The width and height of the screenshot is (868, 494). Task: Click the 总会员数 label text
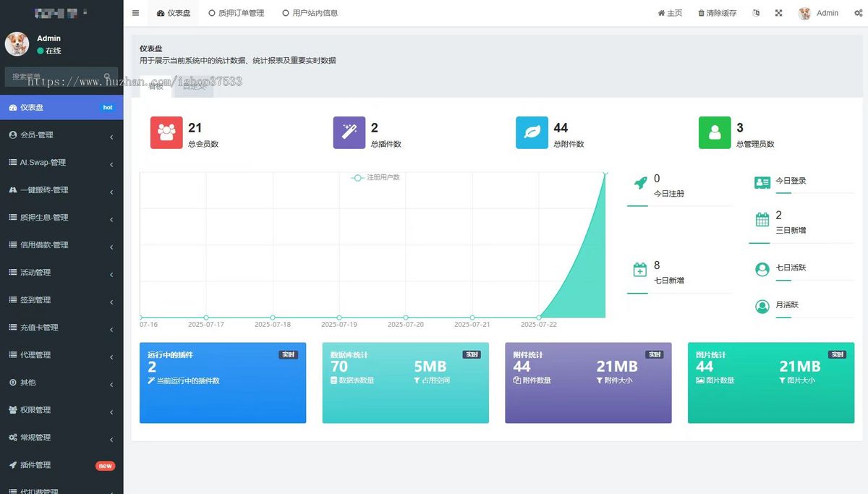click(x=203, y=144)
